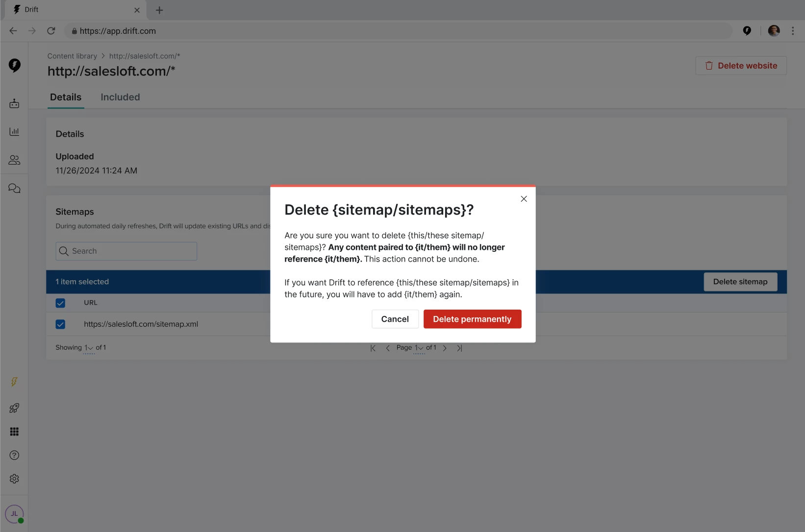Click the Delete sitemap button
805x532 pixels.
click(x=740, y=282)
